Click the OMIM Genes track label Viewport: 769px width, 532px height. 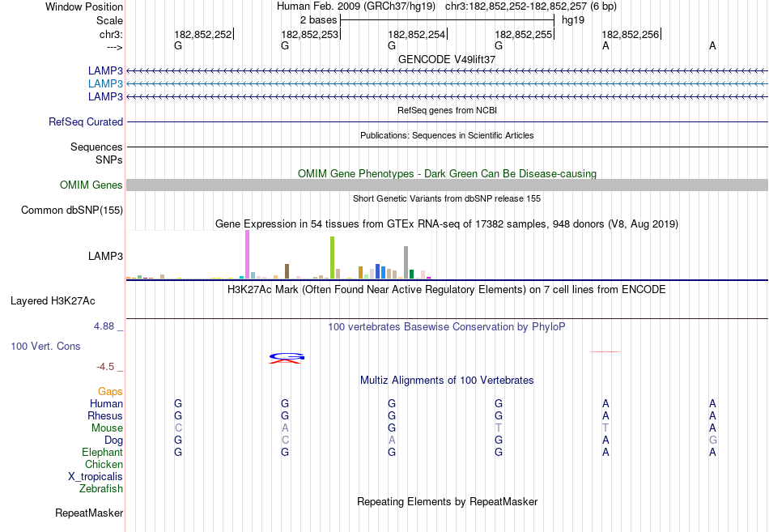[91, 185]
